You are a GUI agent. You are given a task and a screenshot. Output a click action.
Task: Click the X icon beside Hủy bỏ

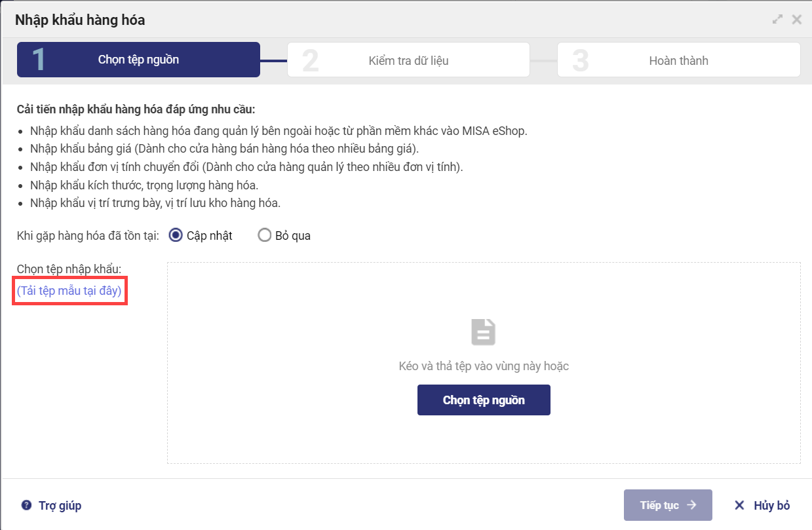click(739, 505)
